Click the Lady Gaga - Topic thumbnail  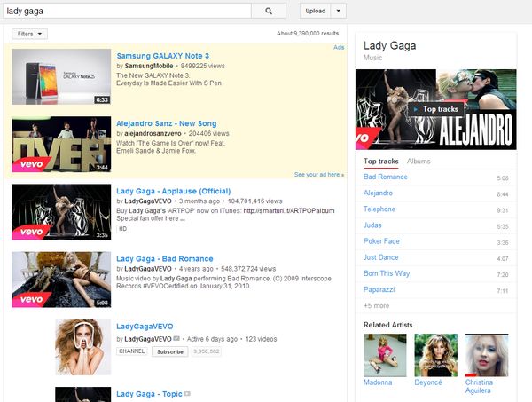(83, 395)
